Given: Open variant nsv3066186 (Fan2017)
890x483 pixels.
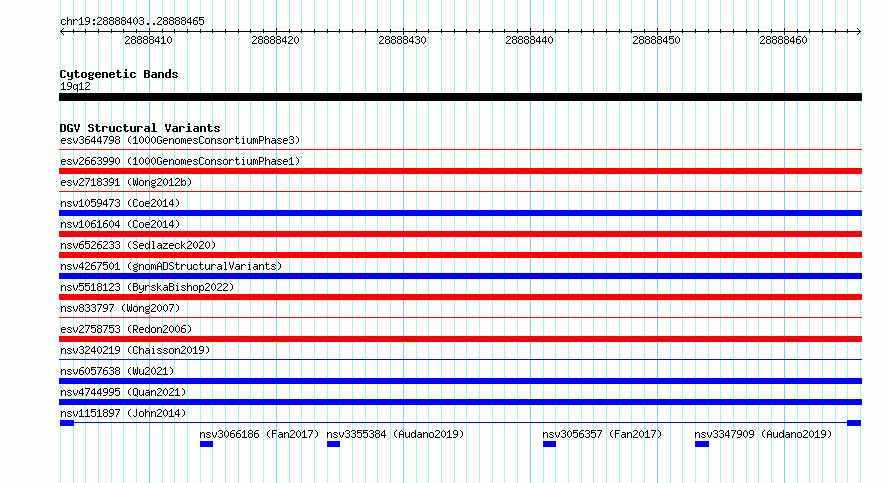Looking at the screenshot, I should click(x=259, y=434).
